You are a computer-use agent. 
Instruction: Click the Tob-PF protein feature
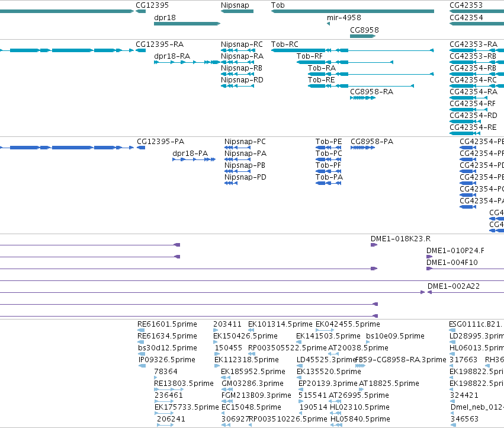(x=328, y=171)
